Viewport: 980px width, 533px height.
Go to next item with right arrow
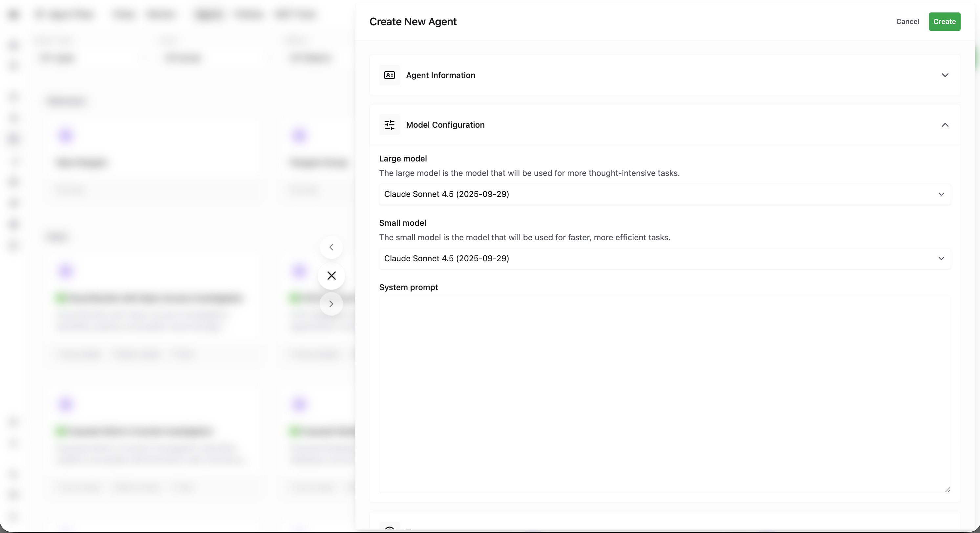pyautogui.click(x=331, y=304)
